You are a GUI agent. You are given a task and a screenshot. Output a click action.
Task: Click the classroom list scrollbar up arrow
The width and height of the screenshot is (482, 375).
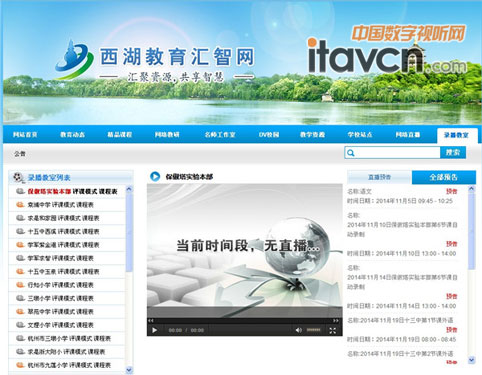click(129, 189)
